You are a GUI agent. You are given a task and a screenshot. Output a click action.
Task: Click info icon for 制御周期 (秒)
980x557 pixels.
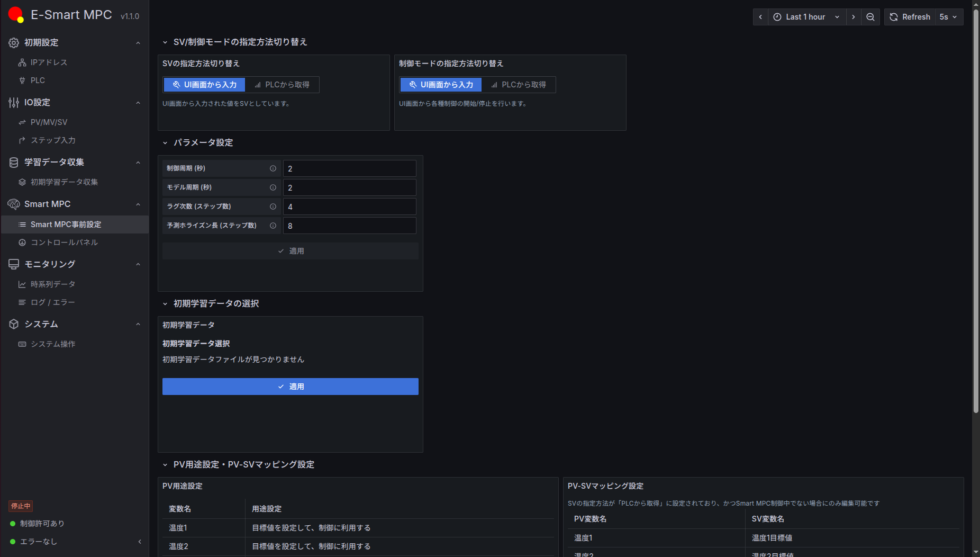tap(273, 168)
